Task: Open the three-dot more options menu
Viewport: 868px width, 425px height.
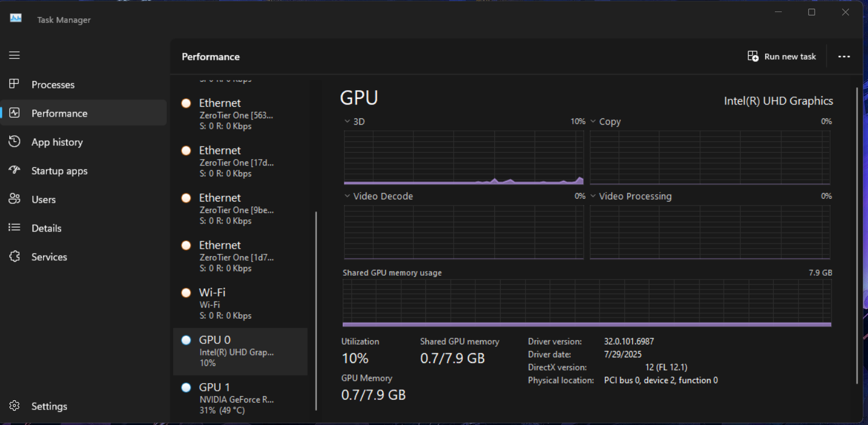Action: coord(844,56)
